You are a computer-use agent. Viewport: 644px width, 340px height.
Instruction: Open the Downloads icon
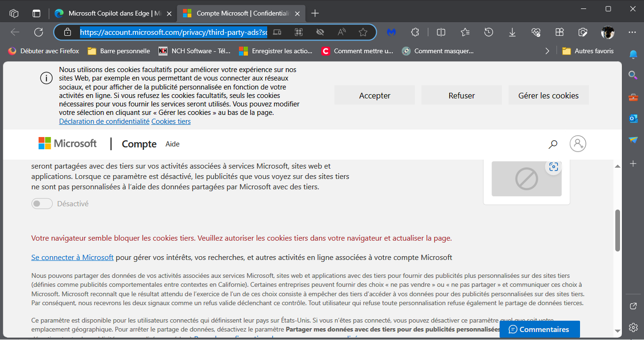click(x=512, y=32)
